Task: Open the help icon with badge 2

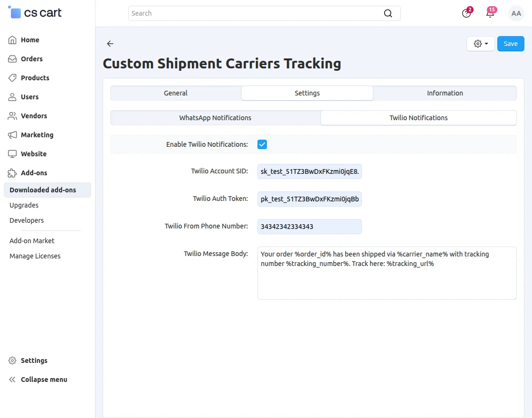Action: click(466, 13)
